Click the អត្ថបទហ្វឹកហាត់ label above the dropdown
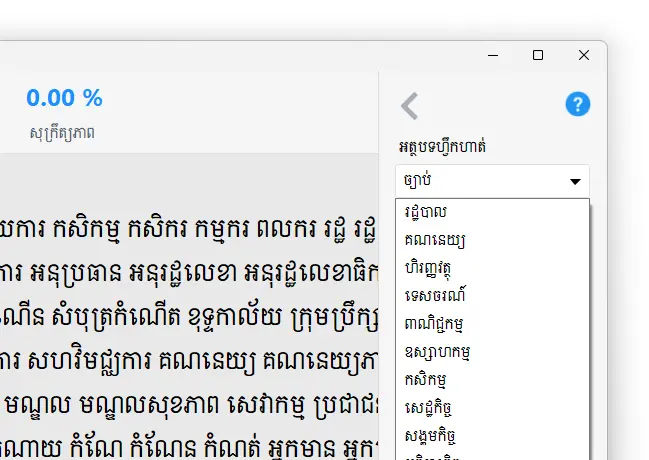The height and width of the screenshot is (460, 649). point(442,147)
